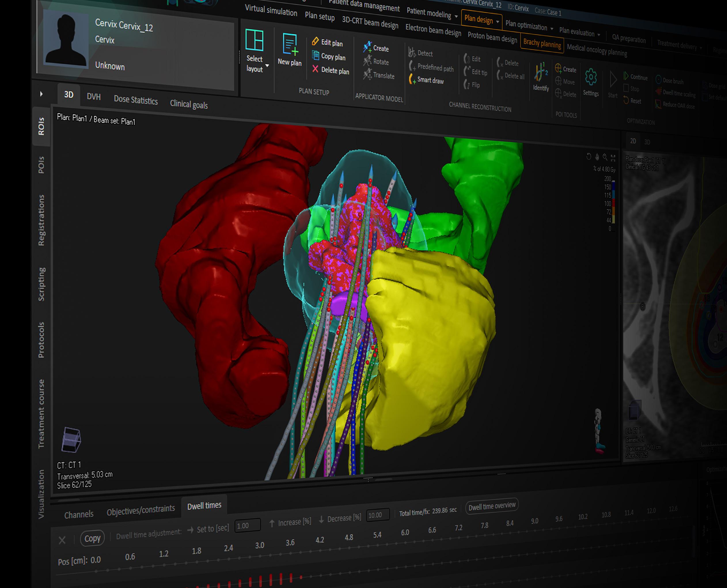Click the fullscreen expand icon in 3D view

point(613,158)
